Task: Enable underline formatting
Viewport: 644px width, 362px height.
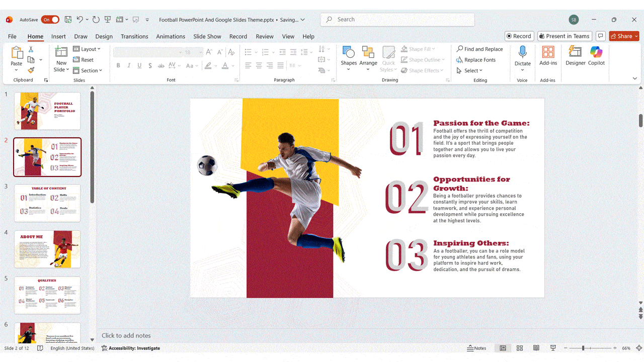Action: [139, 65]
